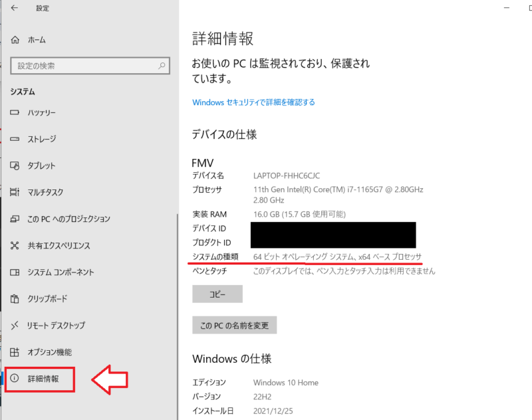The image size is (532, 420).
Task: Click the デバイス名 label
Action: coord(208,175)
